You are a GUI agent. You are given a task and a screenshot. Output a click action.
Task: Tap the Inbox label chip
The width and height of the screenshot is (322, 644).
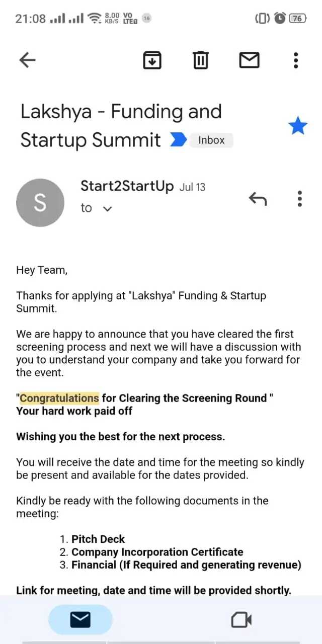[x=211, y=140]
